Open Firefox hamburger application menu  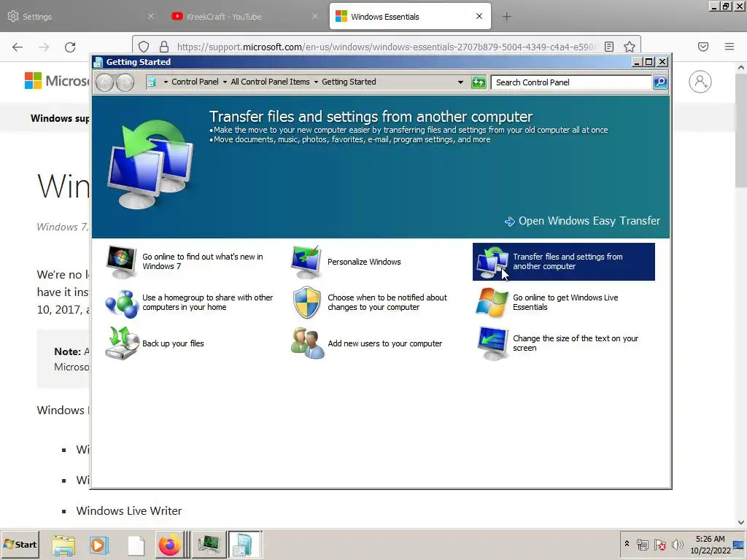(729, 47)
